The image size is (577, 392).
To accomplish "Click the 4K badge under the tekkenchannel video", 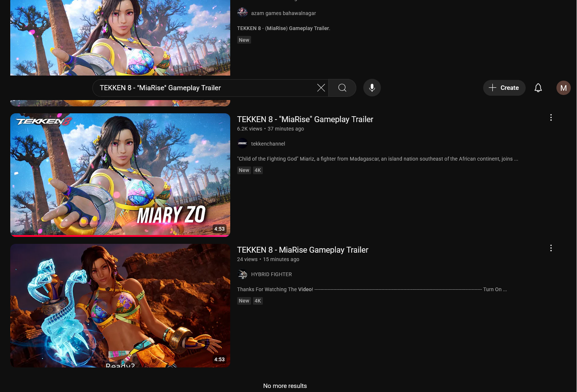I will coord(258,170).
